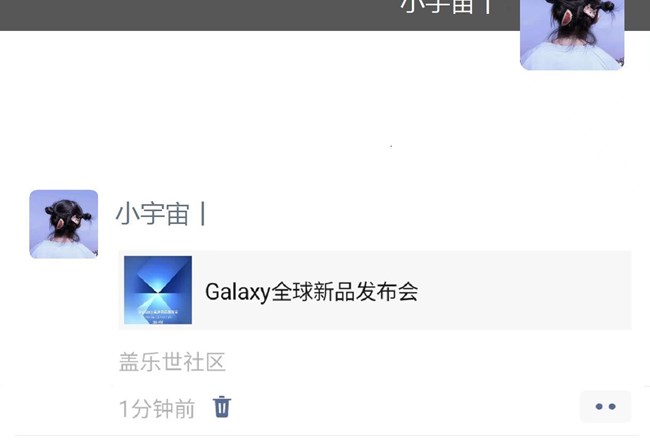
Task: Tap the large profile avatar in the header
Action: click(572, 35)
